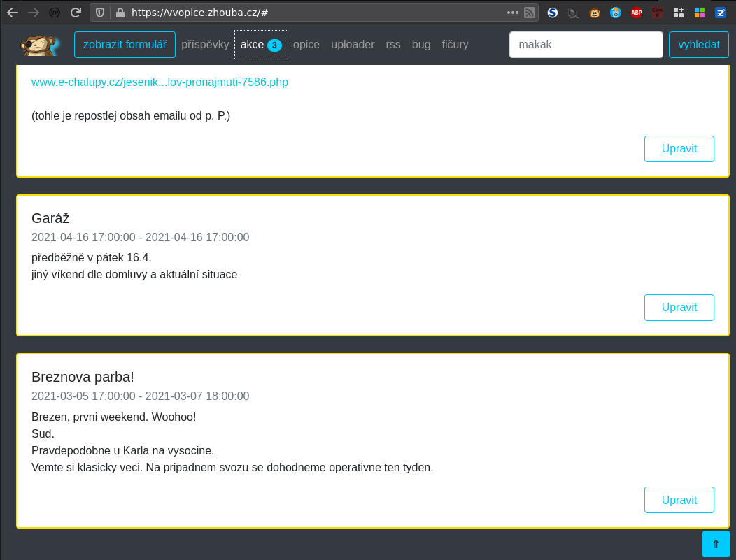Viewport: 736px width, 560px height.
Task: Click the RSS feed icon in address bar
Action: click(x=530, y=13)
